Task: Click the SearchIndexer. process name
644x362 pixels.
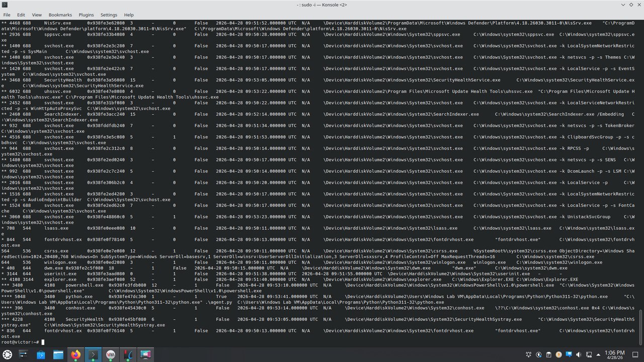Action: tap(63, 114)
